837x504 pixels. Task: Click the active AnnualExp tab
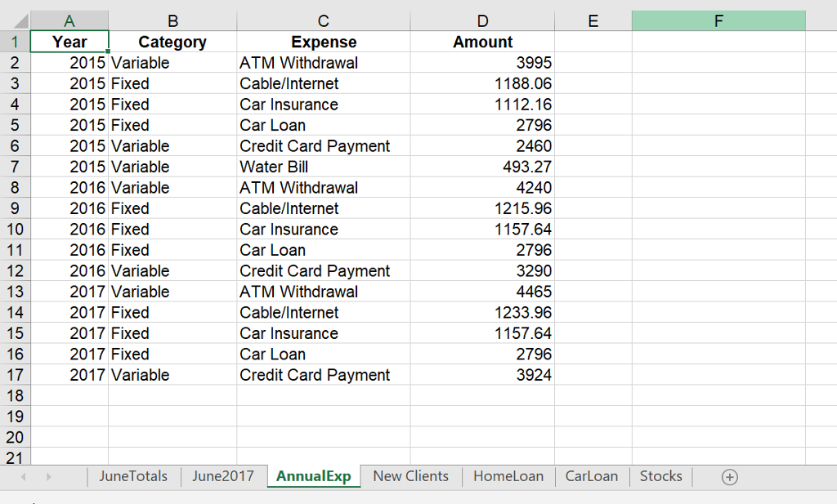click(x=313, y=476)
